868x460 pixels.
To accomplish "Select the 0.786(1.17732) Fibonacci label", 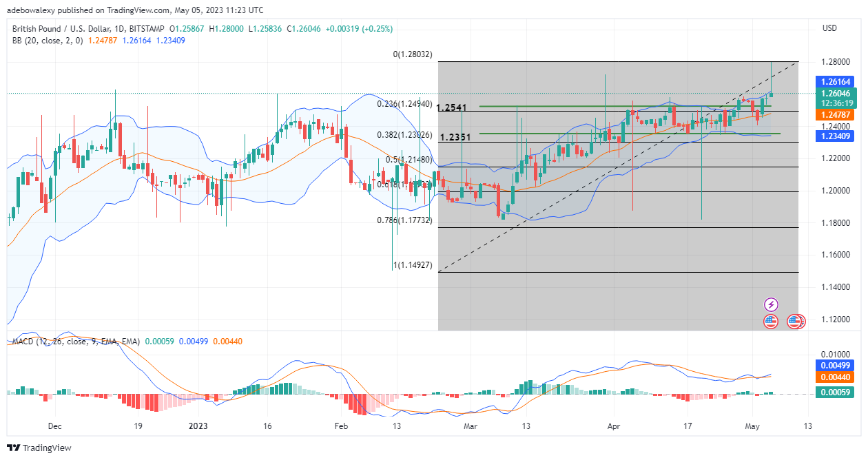I will click(x=404, y=220).
